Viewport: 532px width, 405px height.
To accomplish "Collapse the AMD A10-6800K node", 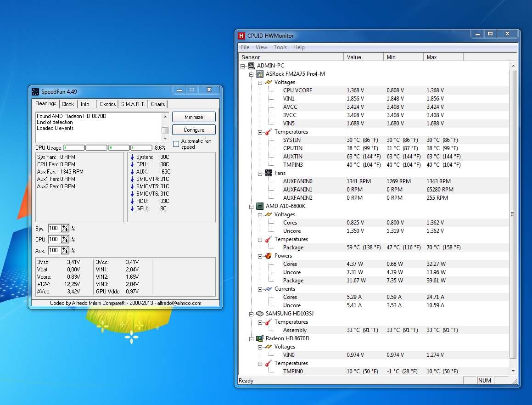I will pyautogui.click(x=252, y=207).
